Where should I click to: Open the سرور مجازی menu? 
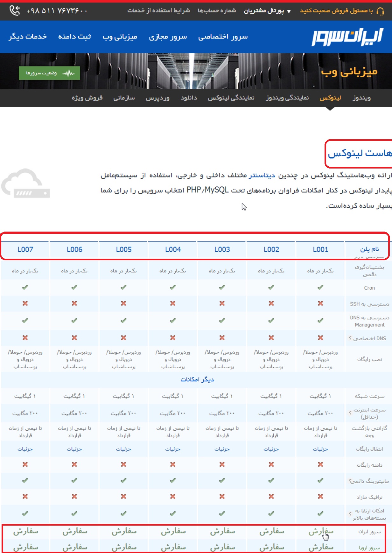168,37
